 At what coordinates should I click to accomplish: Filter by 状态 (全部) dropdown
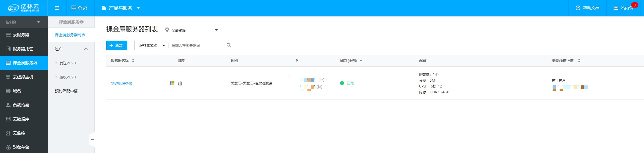[351, 61]
